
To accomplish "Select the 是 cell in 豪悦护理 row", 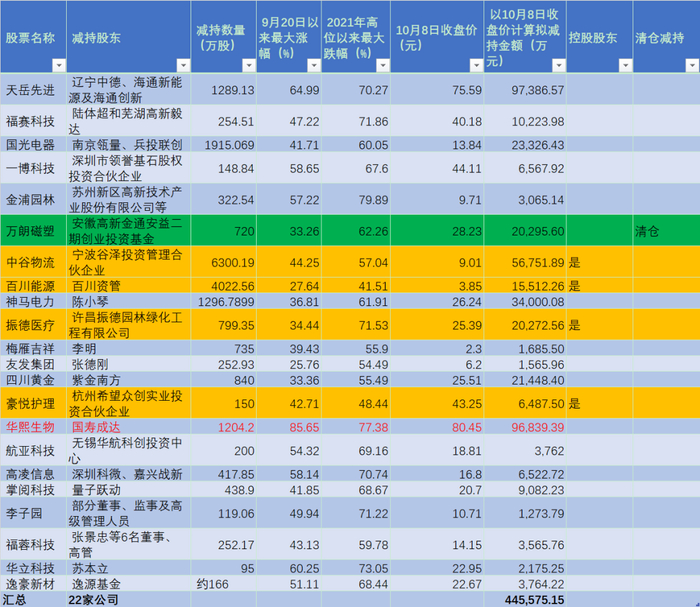I will (599, 403).
